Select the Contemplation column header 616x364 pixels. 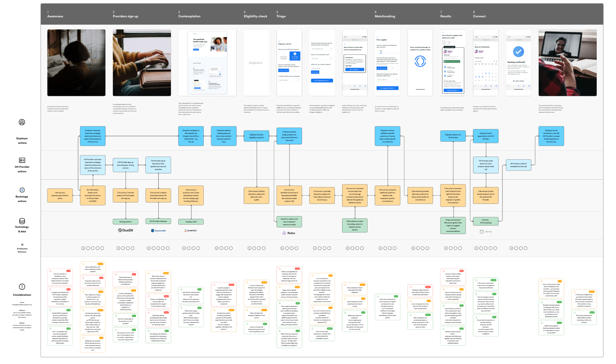pos(189,16)
